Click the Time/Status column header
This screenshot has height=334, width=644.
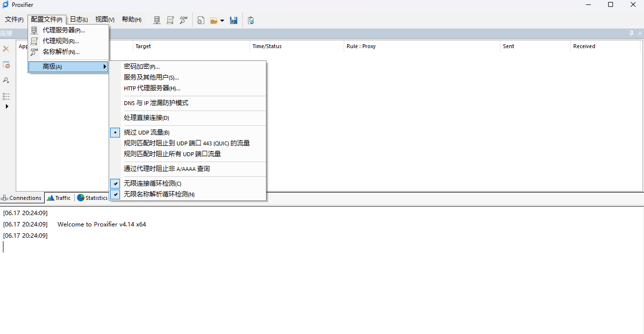click(x=297, y=46)
